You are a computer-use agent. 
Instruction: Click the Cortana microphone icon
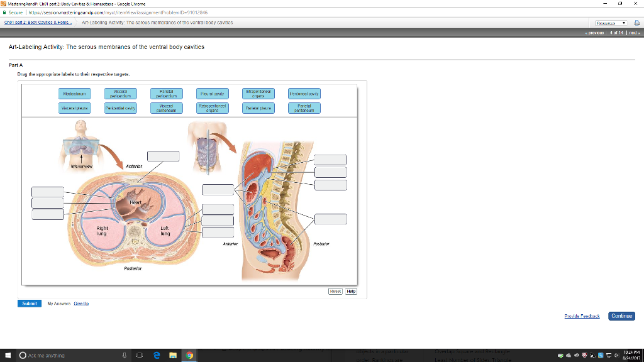click(123, 355)
